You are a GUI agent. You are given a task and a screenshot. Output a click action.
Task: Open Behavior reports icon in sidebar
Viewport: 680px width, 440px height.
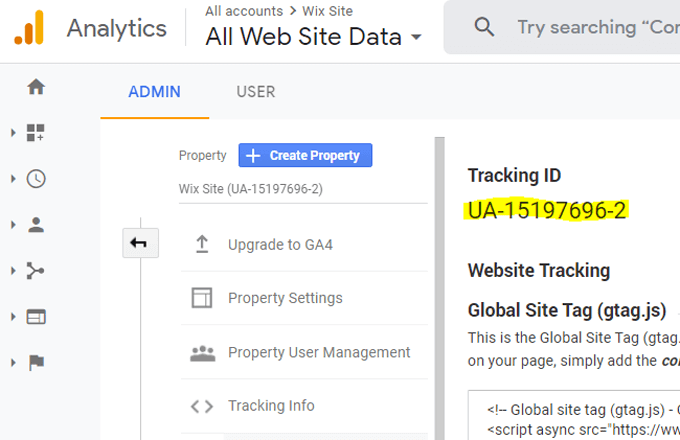(x=36, y=317)
